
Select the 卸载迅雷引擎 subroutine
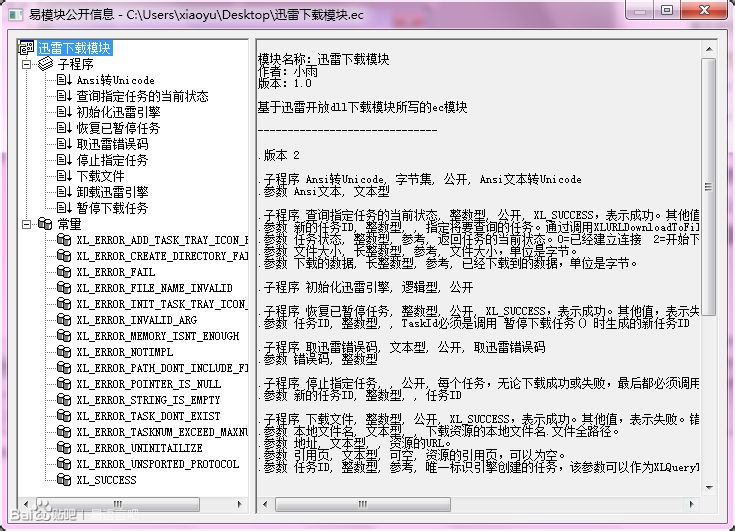(112, 192)
